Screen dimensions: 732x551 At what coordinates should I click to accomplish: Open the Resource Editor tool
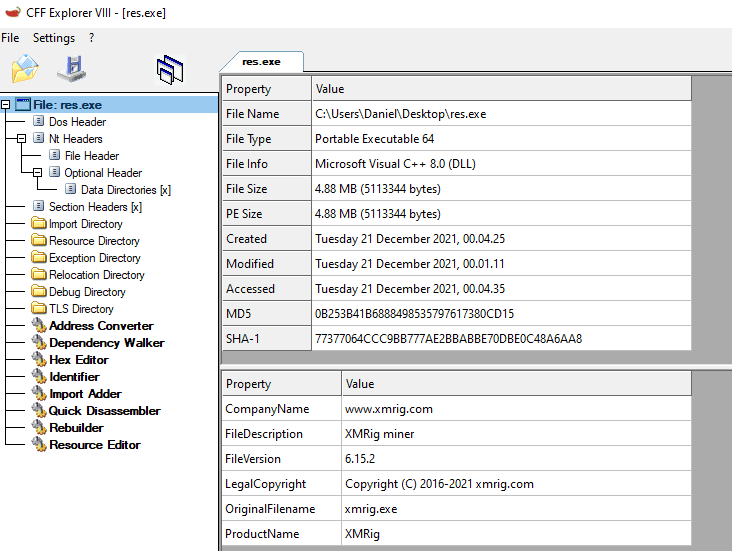[x=95, y=445]
